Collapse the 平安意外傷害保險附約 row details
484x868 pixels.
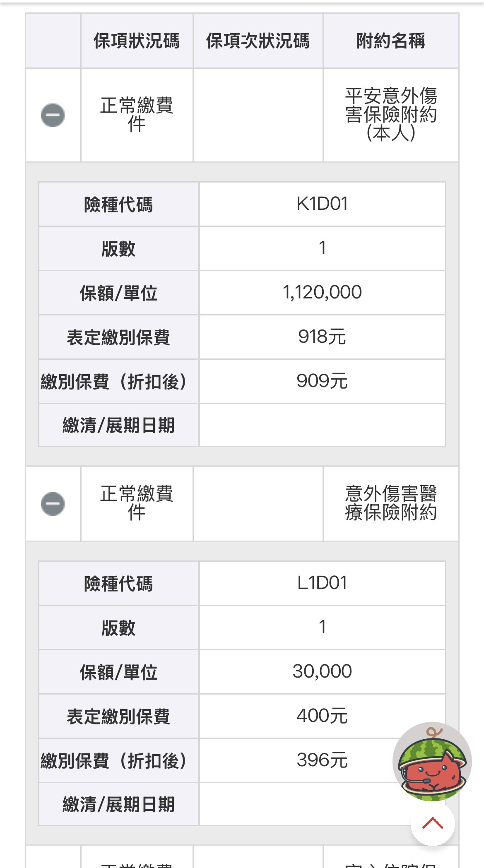pyautogui.click(x=53, y=115)
